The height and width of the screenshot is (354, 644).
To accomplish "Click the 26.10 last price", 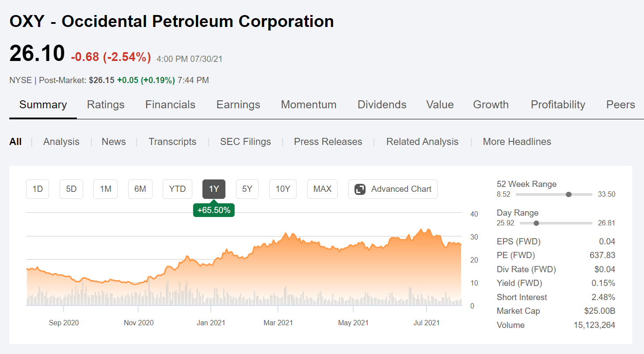I will (x=37, y=53).
